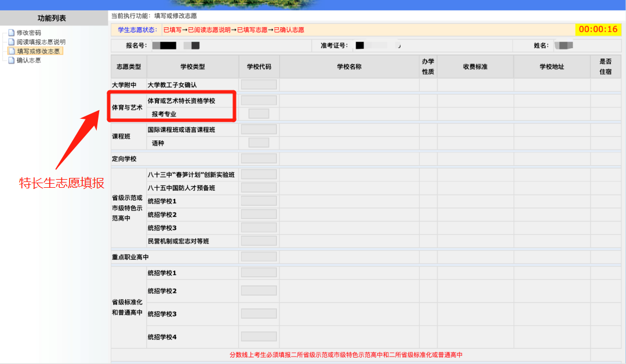Click the 体育或艺术特长资格学校 code field
626x364 pixels.
259,100
